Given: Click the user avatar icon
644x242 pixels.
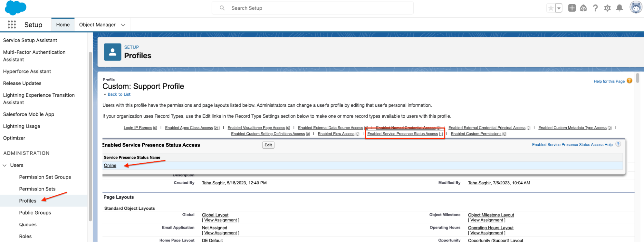Looking at the screenshot, I should pos(636,7).
